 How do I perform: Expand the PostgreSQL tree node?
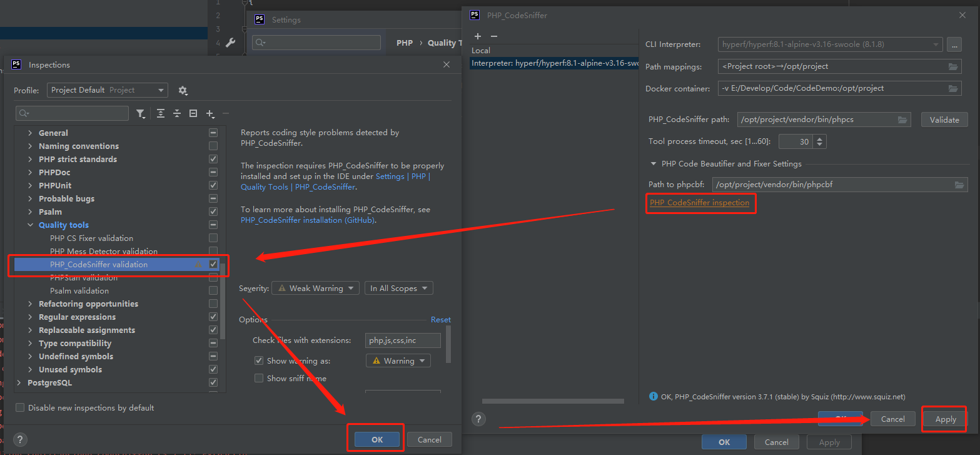[19, 382]
